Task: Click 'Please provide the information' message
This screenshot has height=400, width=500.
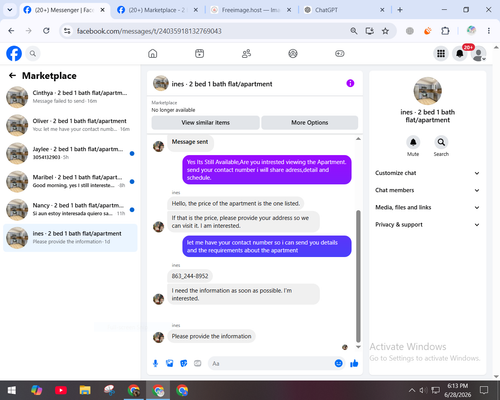Action: [211, 336]
